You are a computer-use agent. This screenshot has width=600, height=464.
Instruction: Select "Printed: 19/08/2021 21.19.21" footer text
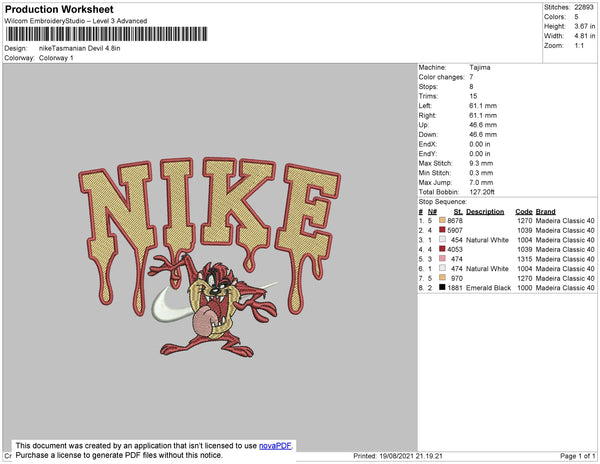pos(398,456)
